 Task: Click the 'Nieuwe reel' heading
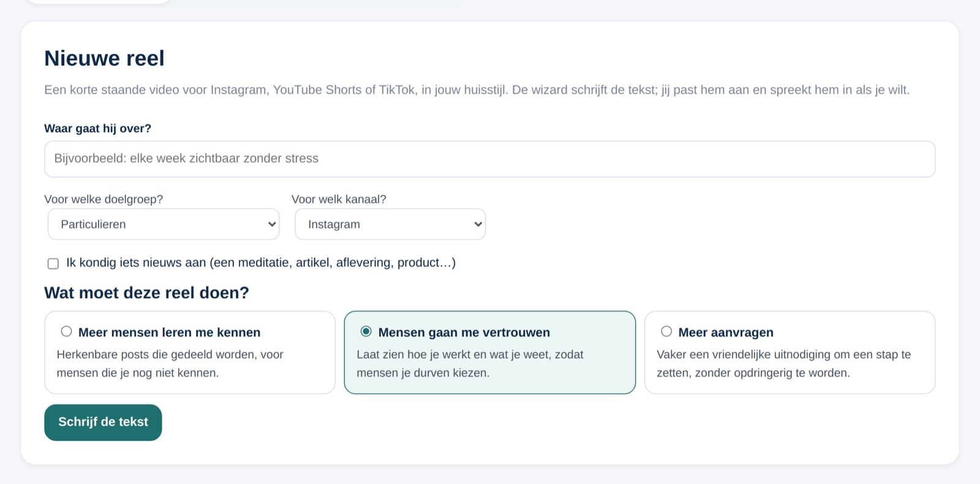(x=104, y=58)
